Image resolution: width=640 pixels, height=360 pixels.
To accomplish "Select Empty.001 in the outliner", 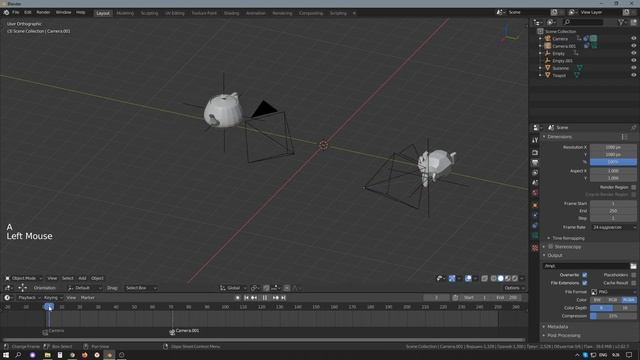I will tap(562, 61).
